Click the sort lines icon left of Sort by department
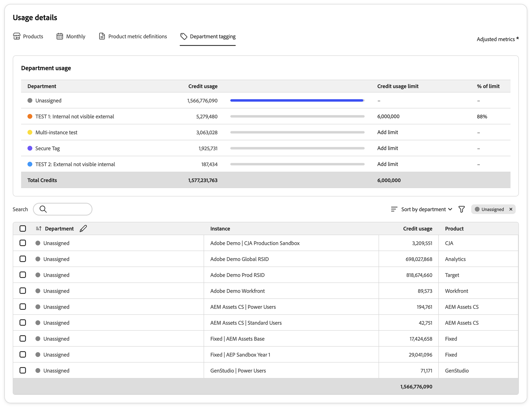Viewport: 532px width, 408px height. tap(394, 209)
